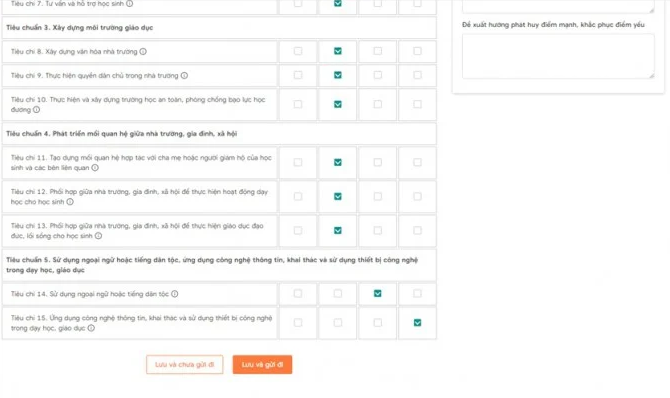The image size is (670, 398).
Task: Tick first-column checkbox for Tiêu chí 9
Action: [x=298, y=75]
